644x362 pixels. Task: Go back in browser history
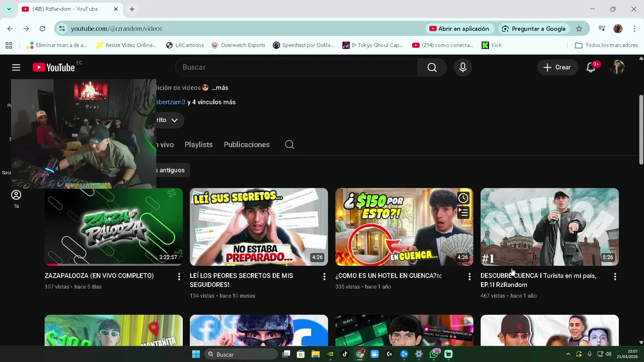coord(10,29)
